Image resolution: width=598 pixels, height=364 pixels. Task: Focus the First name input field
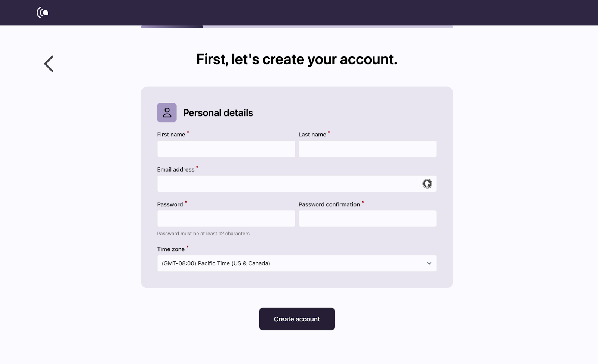click(226, 149)
